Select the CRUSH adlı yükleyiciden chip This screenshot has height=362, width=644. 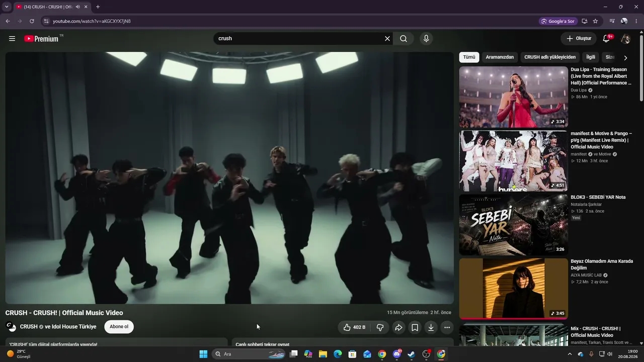pyautogui.click(x=550, y=57)
